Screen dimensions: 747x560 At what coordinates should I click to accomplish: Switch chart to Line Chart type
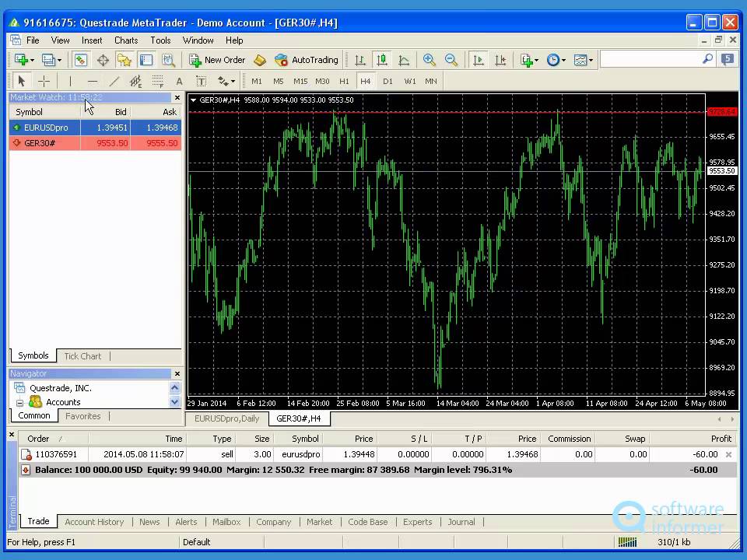click(404, 60)
